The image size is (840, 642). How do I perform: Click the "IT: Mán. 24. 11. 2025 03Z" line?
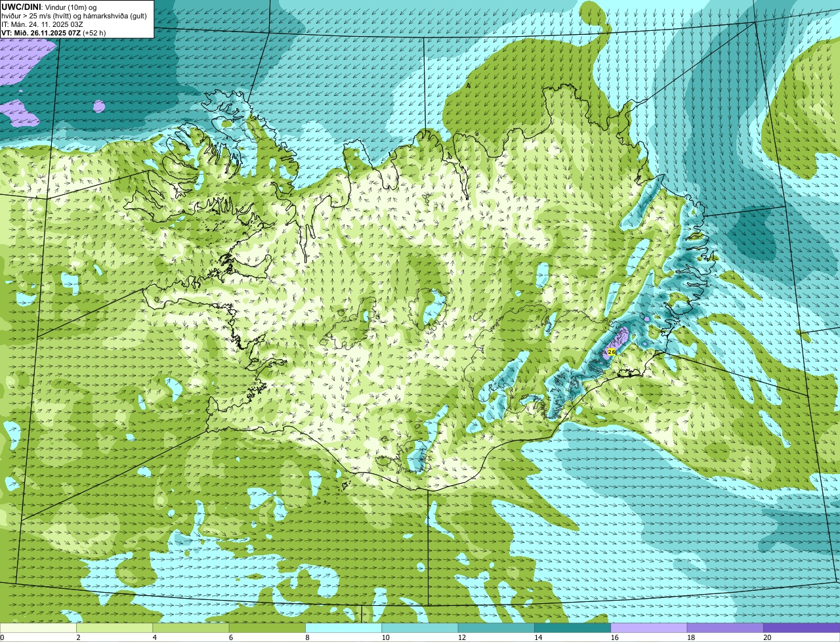coord(43,24)
